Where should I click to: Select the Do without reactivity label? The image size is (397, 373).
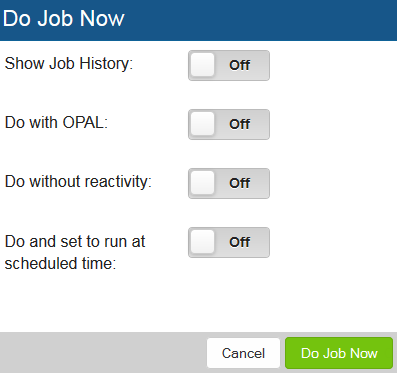78,182
